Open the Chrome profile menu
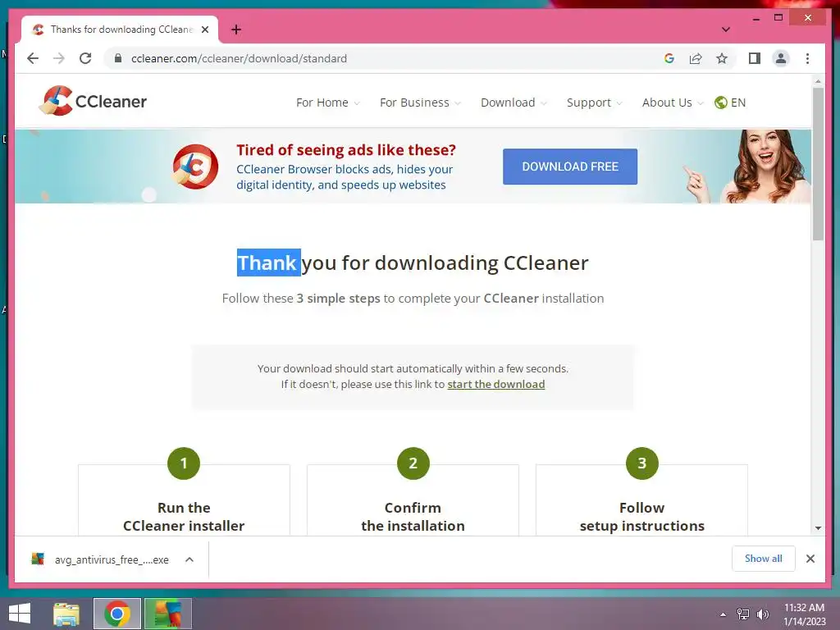Image resolution: width=840 pixels, height=630 pixels. [781, 58]
